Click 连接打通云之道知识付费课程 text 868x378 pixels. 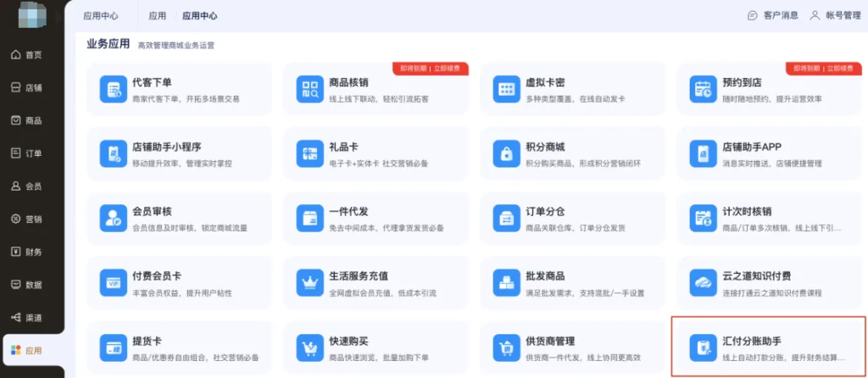coord(772,292)
